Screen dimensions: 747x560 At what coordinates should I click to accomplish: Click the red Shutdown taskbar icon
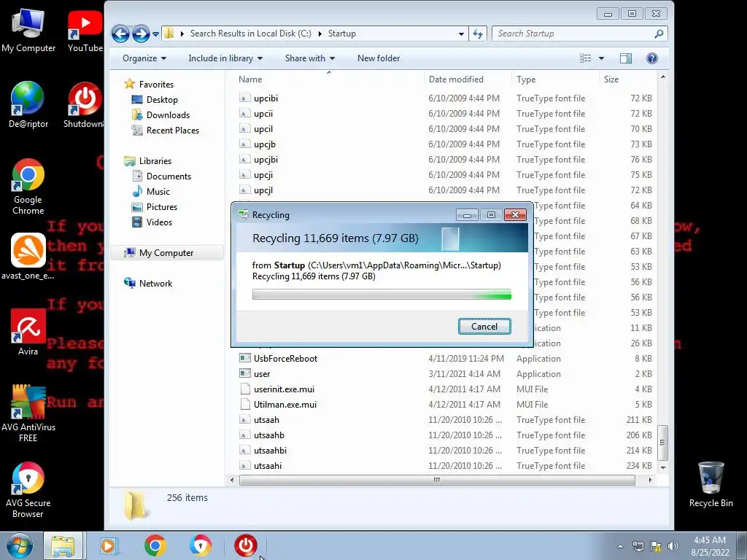click(x=245, y=545)
